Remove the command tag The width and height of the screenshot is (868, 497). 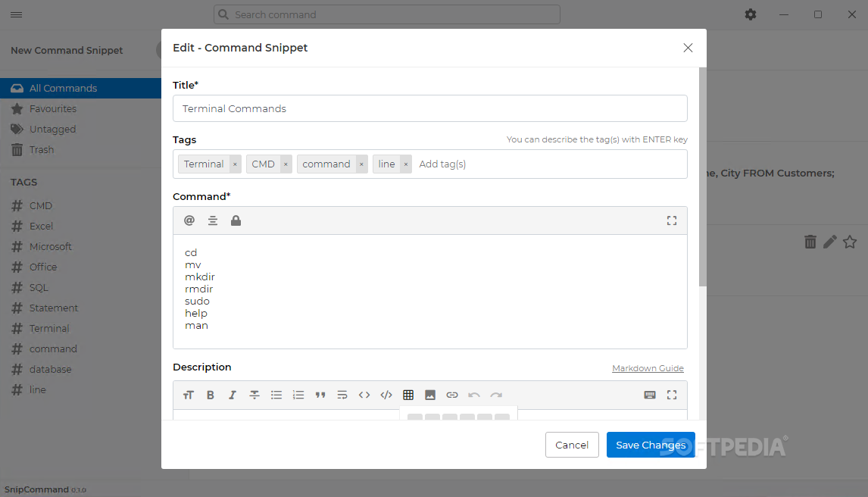click(x=361, y=164)
